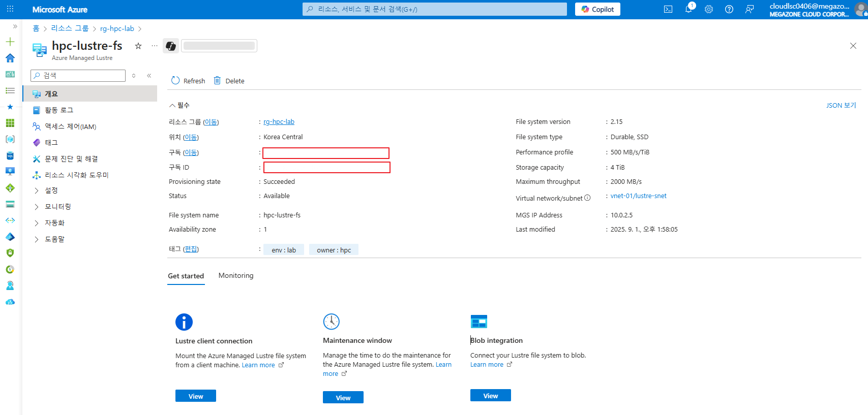Open the notifications bell
Viewport: 868px width, 415px height.
coord(689,9)
